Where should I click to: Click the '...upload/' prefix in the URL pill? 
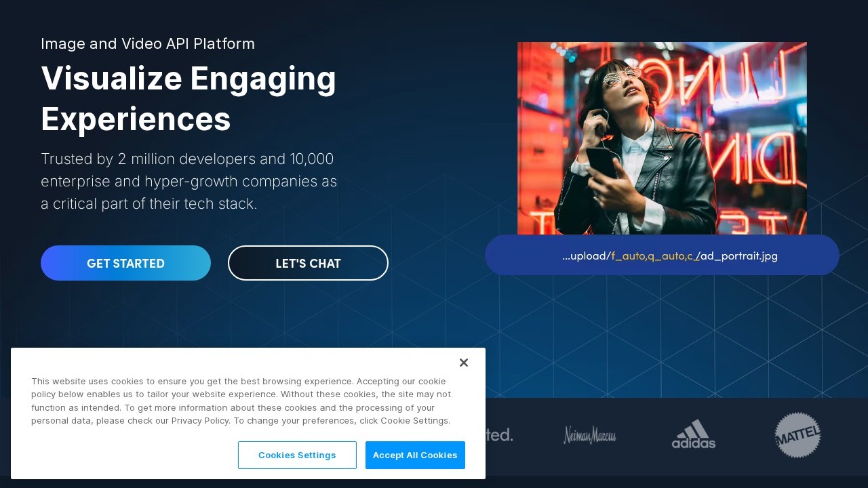click(x=586, y=256)
